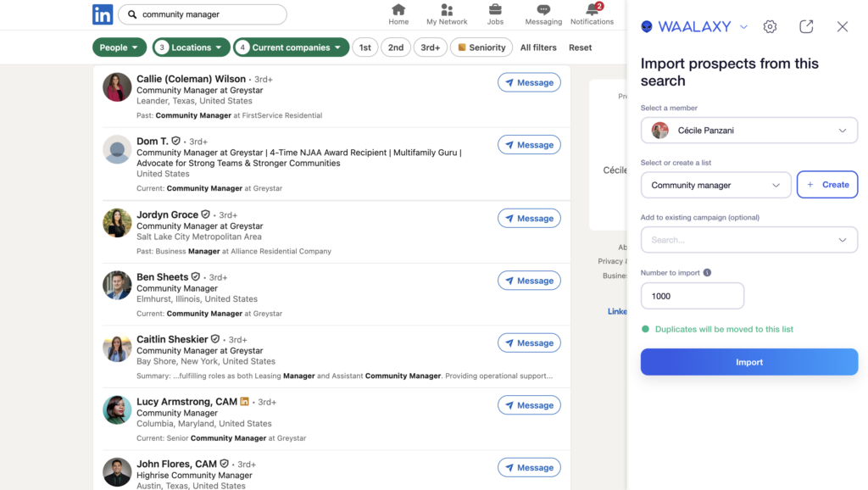Create a new list with Create button
Image resolution: width=868 pixels, height=490 pixels.
[827, 185]
